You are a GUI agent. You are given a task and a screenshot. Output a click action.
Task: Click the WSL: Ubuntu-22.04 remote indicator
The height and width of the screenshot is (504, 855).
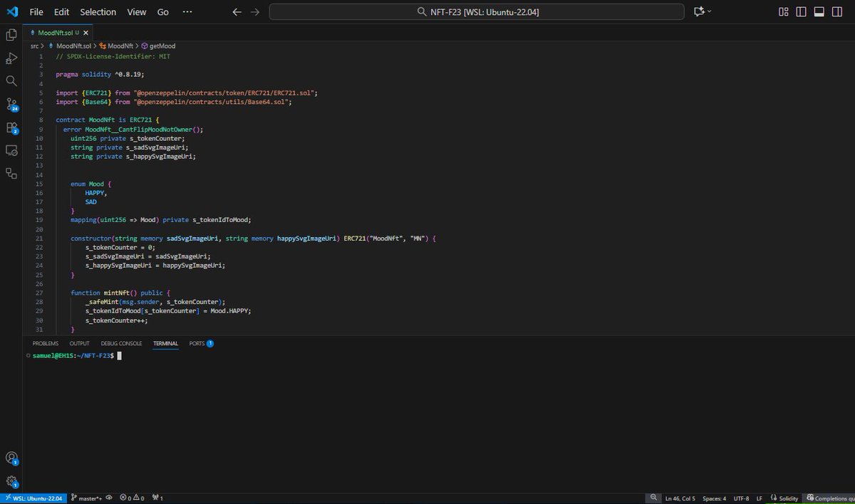[33, 498]
